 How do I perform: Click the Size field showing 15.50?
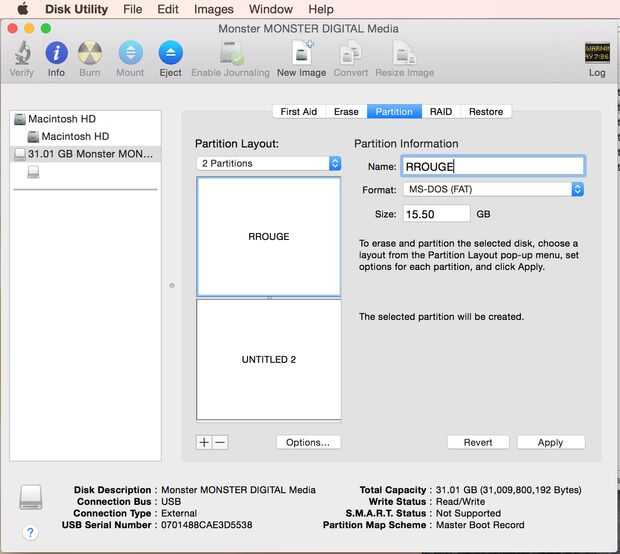pos(436,214)
